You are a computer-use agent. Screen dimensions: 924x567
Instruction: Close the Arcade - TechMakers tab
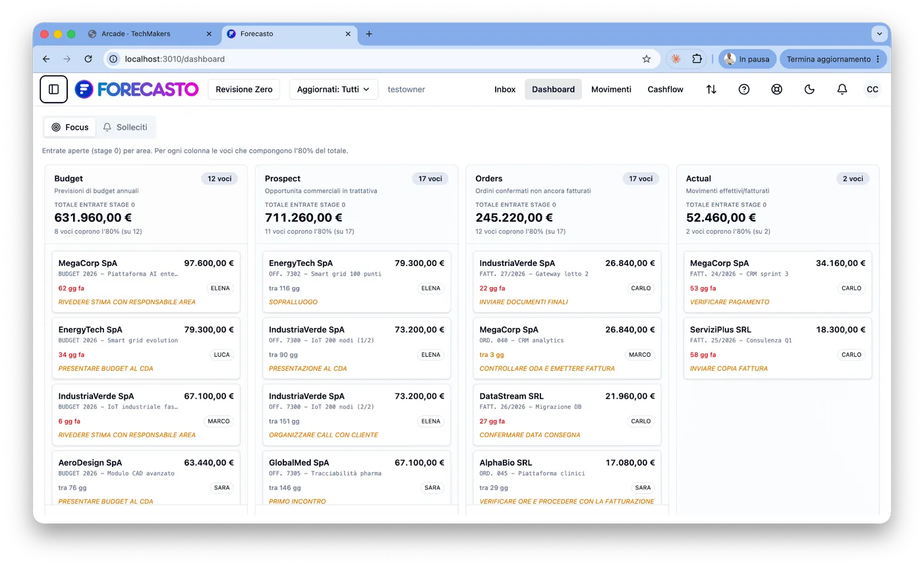click(209, 34)
